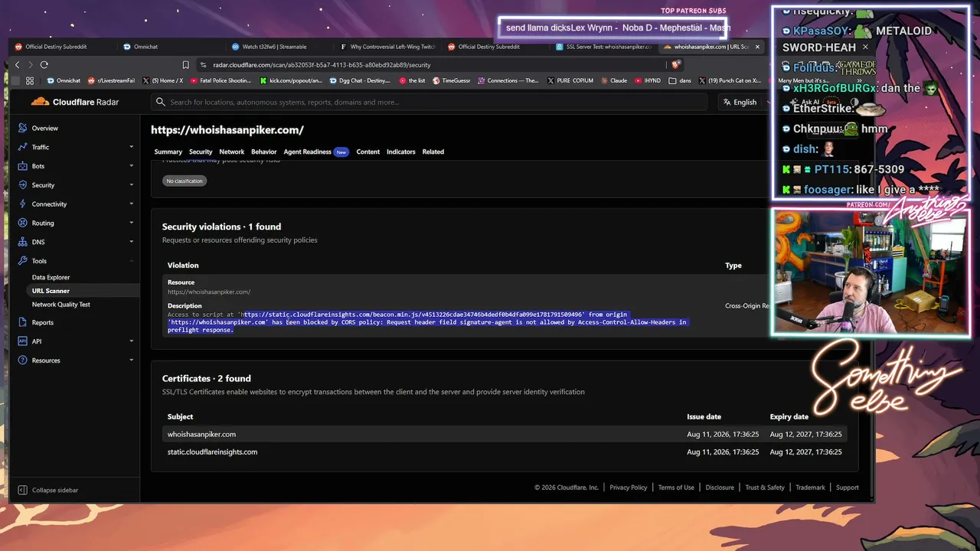Click the whoishasanpiker.com certificate row
Screen dimensions: 980x551
pyautogui.click(x=505, y=434)
